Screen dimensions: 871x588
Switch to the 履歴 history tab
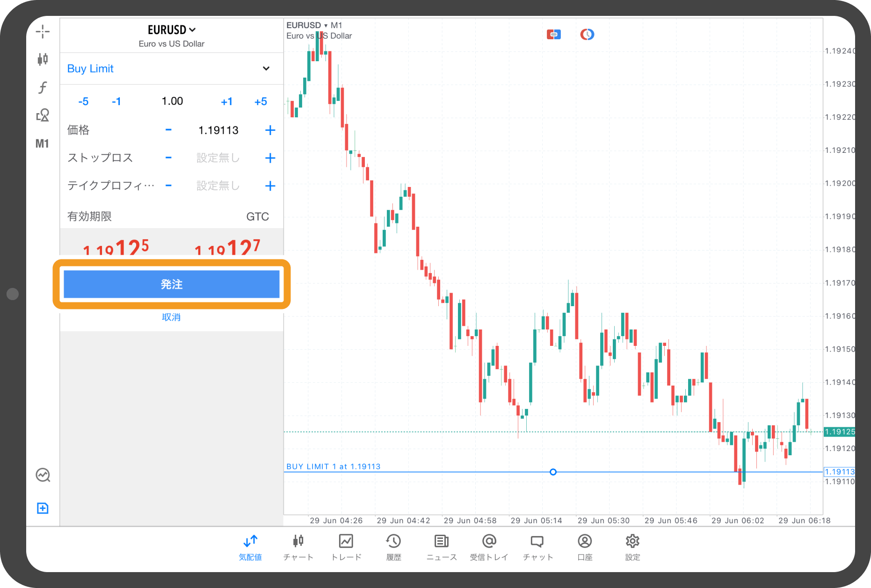click(393, 546)
